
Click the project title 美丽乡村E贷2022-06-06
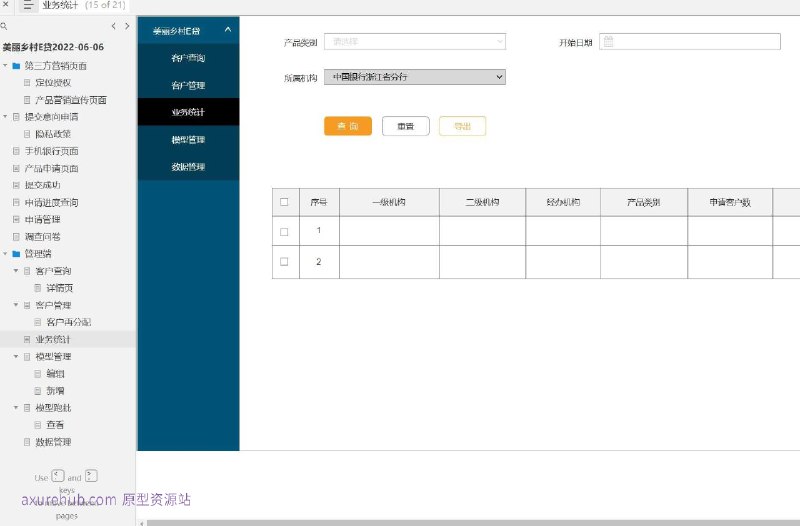[x=53, y=47]
